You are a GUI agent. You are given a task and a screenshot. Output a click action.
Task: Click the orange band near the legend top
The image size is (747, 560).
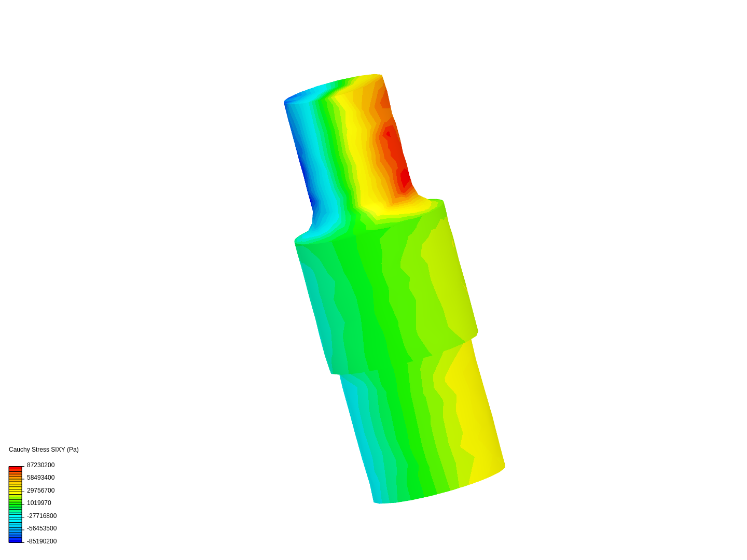click(15, 472)
